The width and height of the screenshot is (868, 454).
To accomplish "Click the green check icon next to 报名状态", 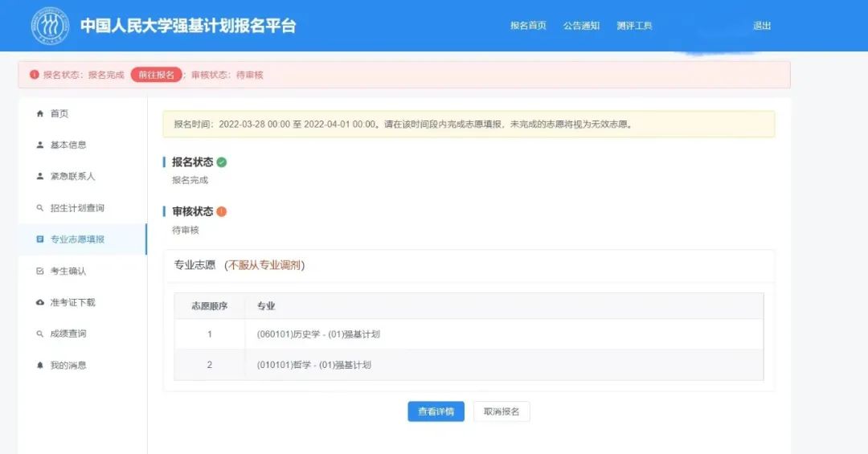I will [222, 162].
